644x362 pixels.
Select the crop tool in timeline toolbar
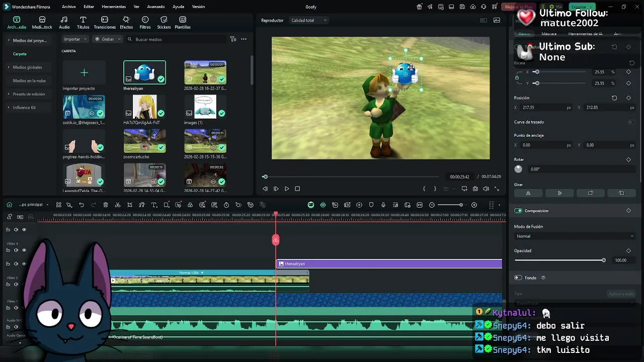pos(130,205)
